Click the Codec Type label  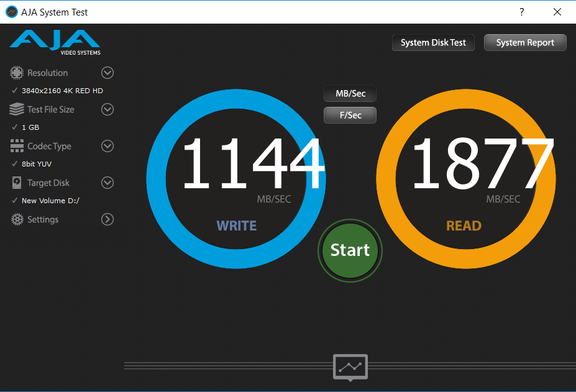[49, 146]
